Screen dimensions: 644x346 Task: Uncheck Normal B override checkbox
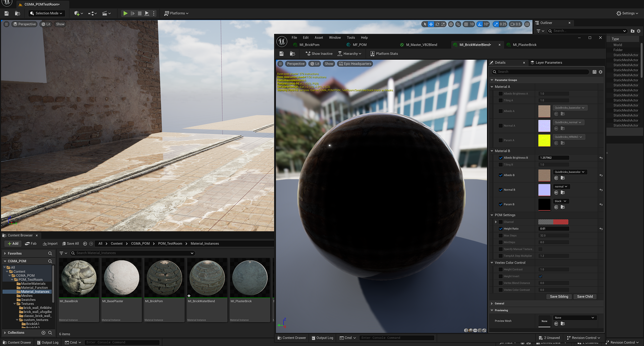click(501, 190)
